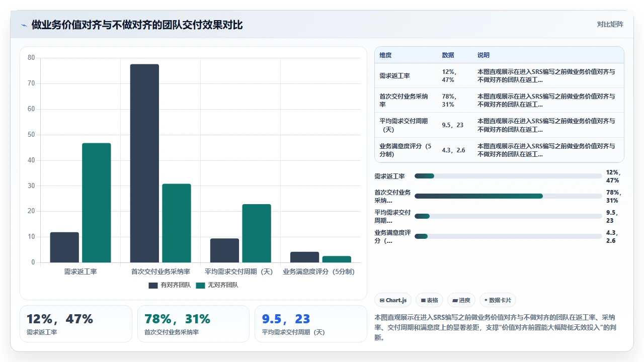The height and width of the screenshot is (362, 644).
Task: Click the 78%, 31% progress value label
Action: (614, 196)
